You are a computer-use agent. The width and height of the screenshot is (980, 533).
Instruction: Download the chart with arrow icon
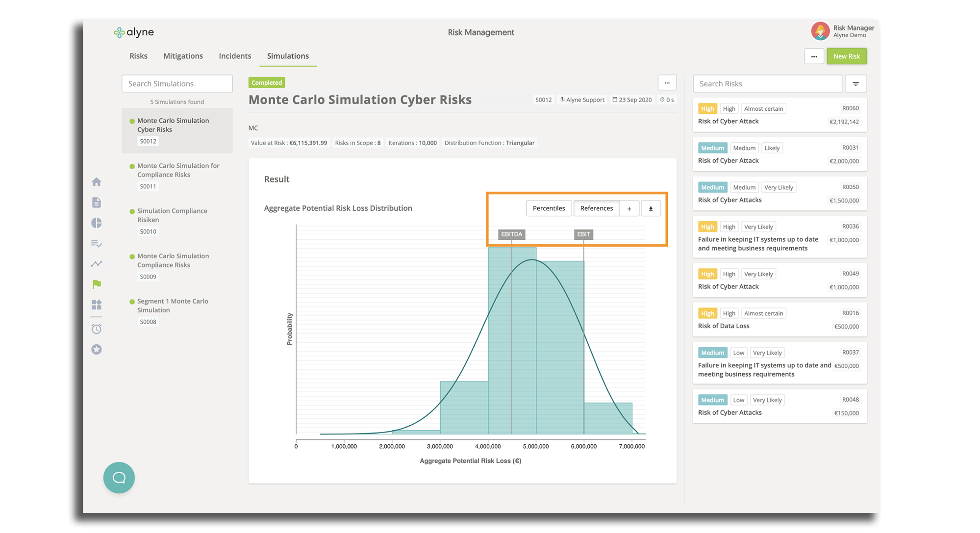[x=651, y=208]
